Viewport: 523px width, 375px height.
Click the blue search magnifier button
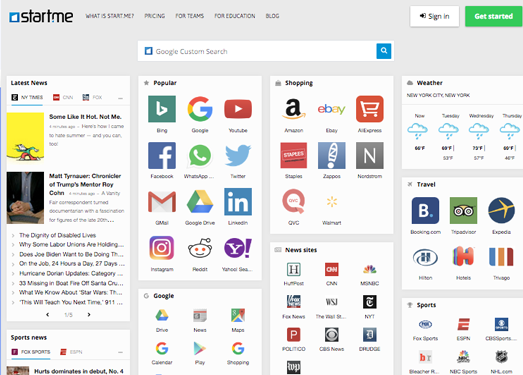tap(384, 51)
